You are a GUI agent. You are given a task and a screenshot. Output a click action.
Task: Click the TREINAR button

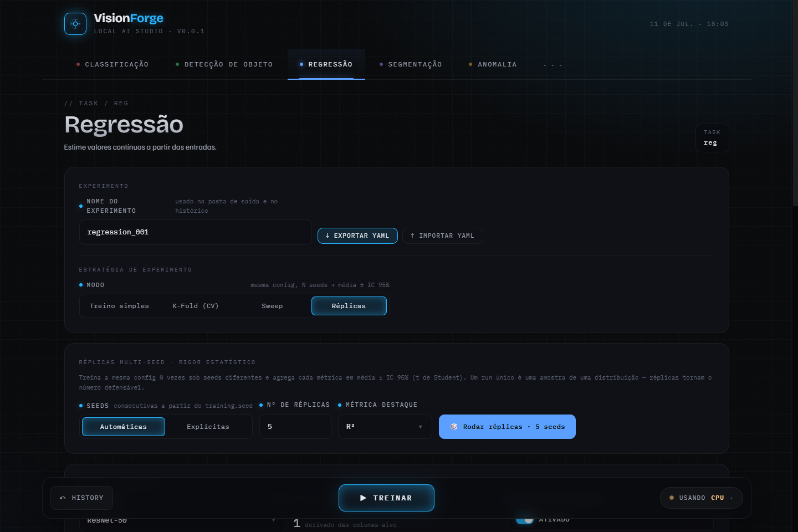(x=386, y=498)
